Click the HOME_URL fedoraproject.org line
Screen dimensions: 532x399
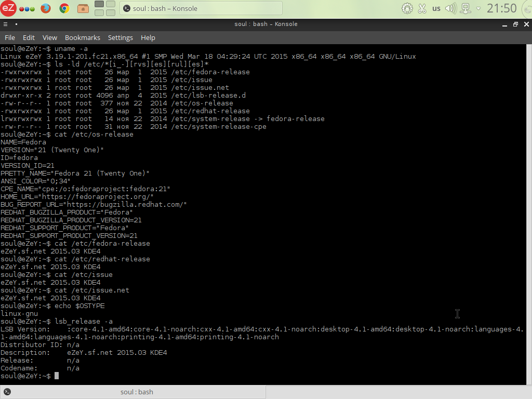click(x=77, y=197)
